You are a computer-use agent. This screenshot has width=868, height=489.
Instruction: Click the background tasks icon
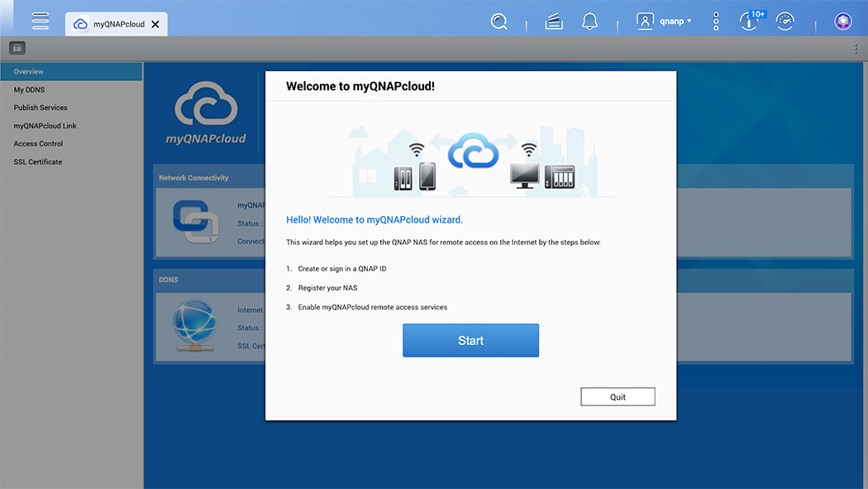(553, 21)
